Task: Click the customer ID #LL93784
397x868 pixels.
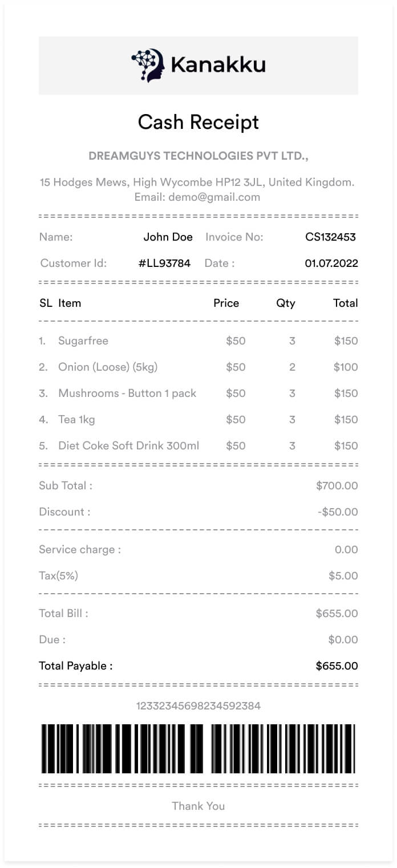Action: tap(164, 263)
